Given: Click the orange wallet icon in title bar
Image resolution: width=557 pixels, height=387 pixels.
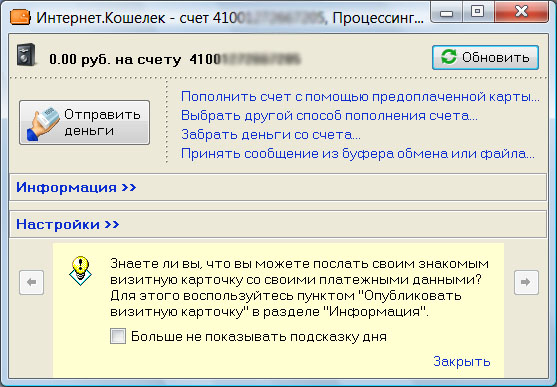Looking at the screenshot, I should 20,17.
